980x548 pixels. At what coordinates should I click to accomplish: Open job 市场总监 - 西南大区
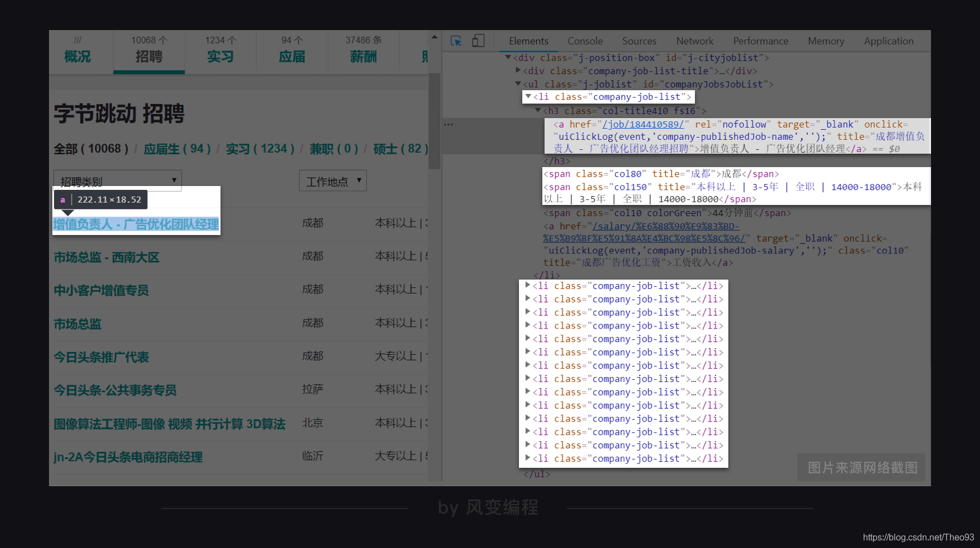click(x=106, y=257)
